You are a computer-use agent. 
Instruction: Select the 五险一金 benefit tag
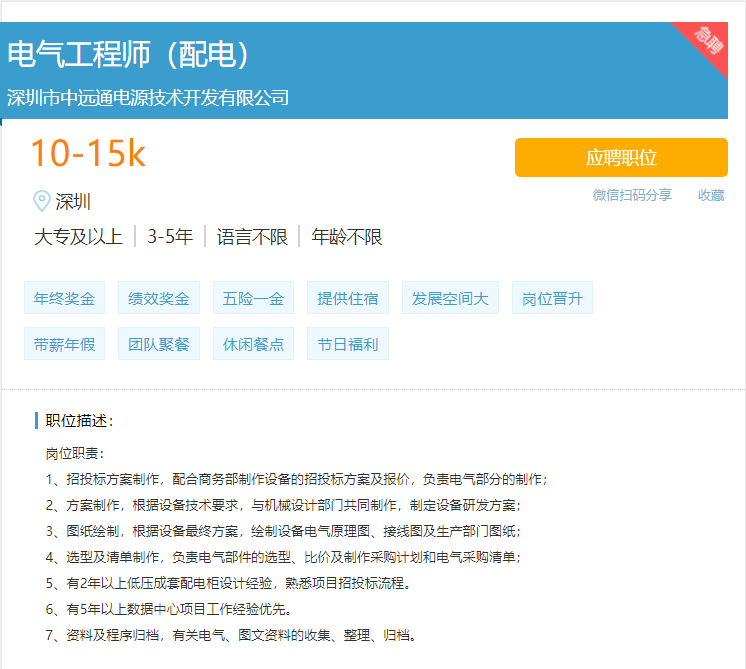click(x=253, y=298)
